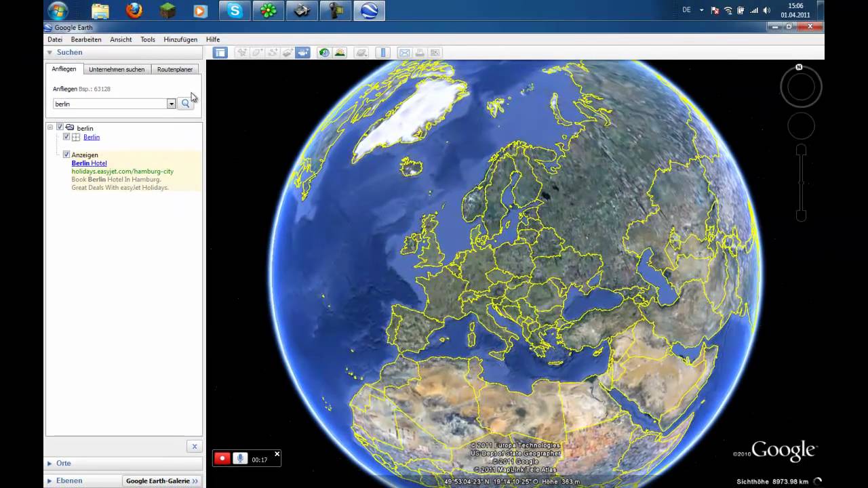The image size is (868, 488).
Task: Open Firefox from the taskbar
Action: coord(134,11)
